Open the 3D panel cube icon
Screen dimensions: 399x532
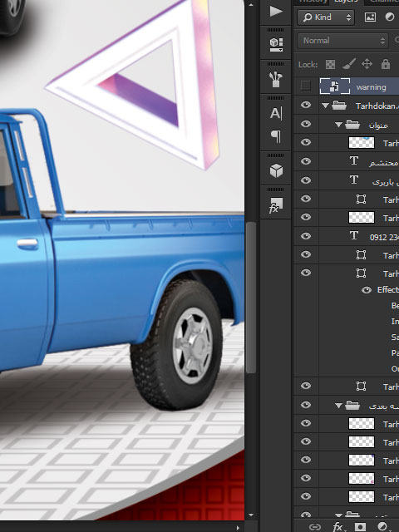[x=276, y=170]
